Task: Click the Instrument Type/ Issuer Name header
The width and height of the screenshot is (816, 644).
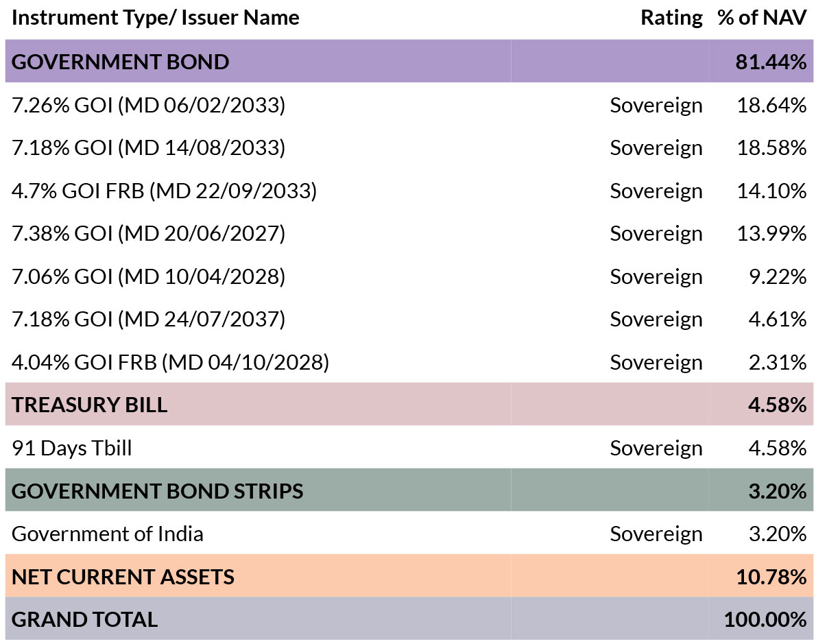Action: click(x=155, y=18)
